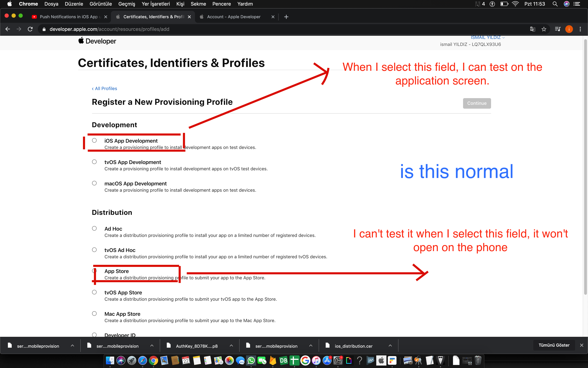Open Finder from the Dock
Viewport: 588px width, 368px height.
110,360
